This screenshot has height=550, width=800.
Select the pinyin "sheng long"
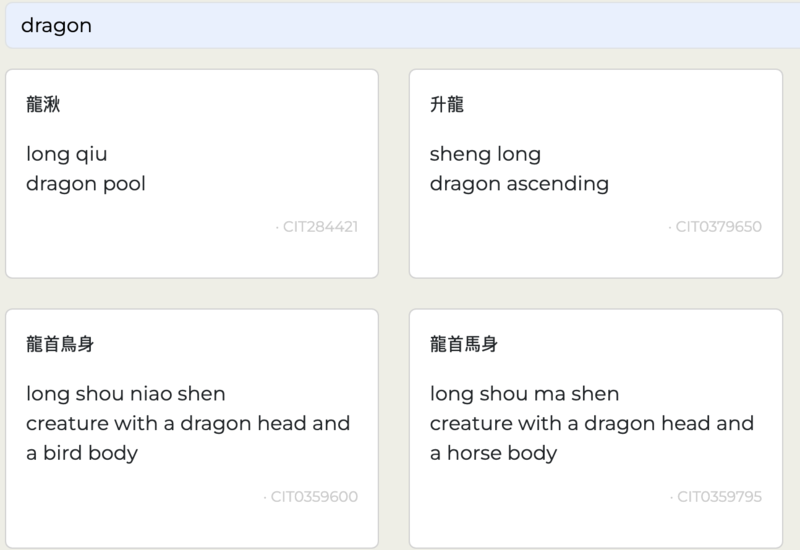click(x=485, y=154)
